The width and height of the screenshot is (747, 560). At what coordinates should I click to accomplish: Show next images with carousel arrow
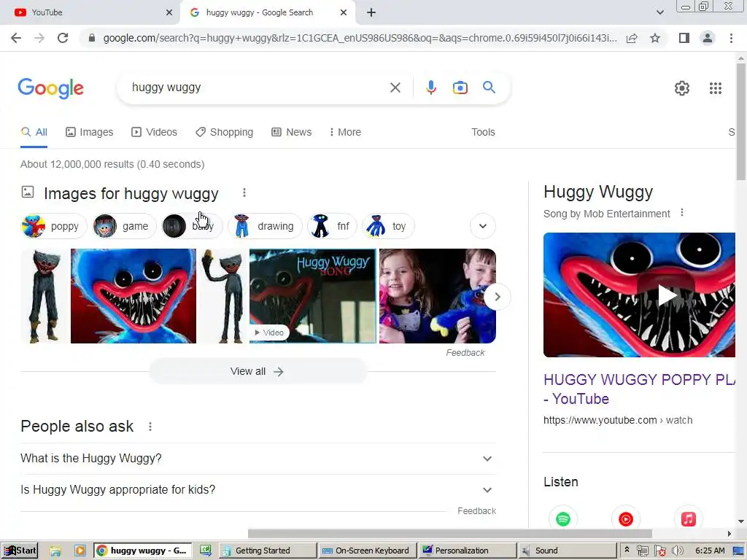[x=497, y=297]
